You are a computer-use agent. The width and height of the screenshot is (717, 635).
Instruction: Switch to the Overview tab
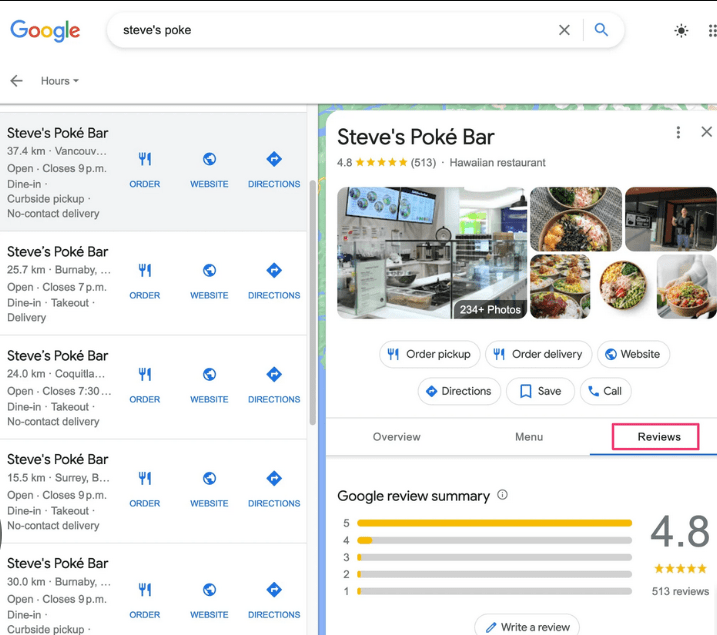pos(396,437)
